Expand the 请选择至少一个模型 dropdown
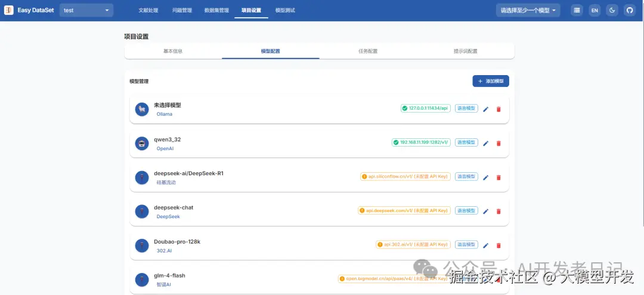Screen dimensions: 644x295 [x=528, y=10]
